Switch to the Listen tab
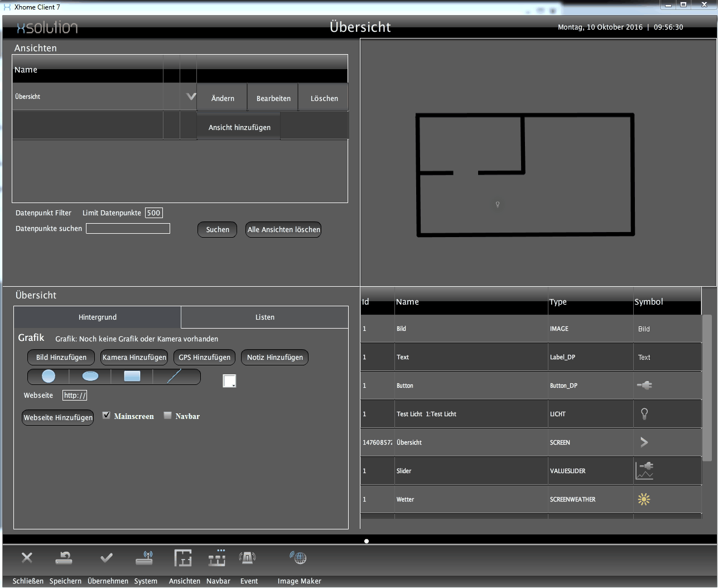Screen dimensions: 718x588 point(264,317)
